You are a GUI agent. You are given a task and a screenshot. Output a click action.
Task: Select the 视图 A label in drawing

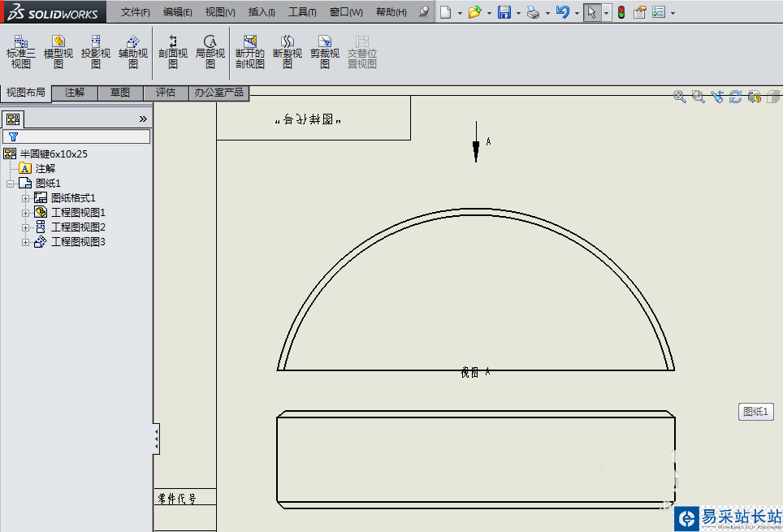click(x=475, y=372)
